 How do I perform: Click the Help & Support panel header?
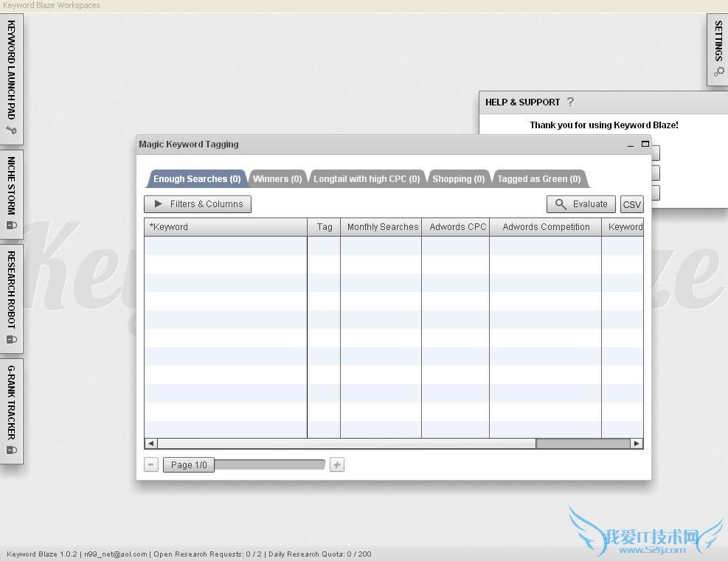pos(603,102)
